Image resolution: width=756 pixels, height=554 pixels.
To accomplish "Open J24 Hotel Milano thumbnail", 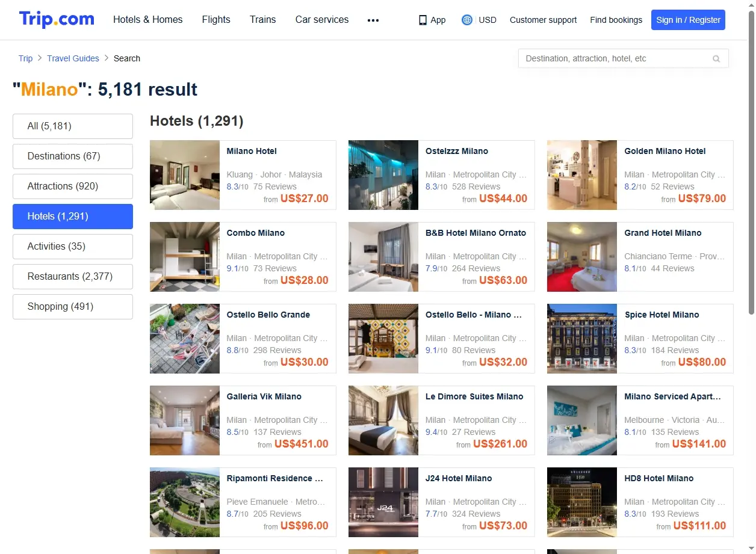I will 383,502.
